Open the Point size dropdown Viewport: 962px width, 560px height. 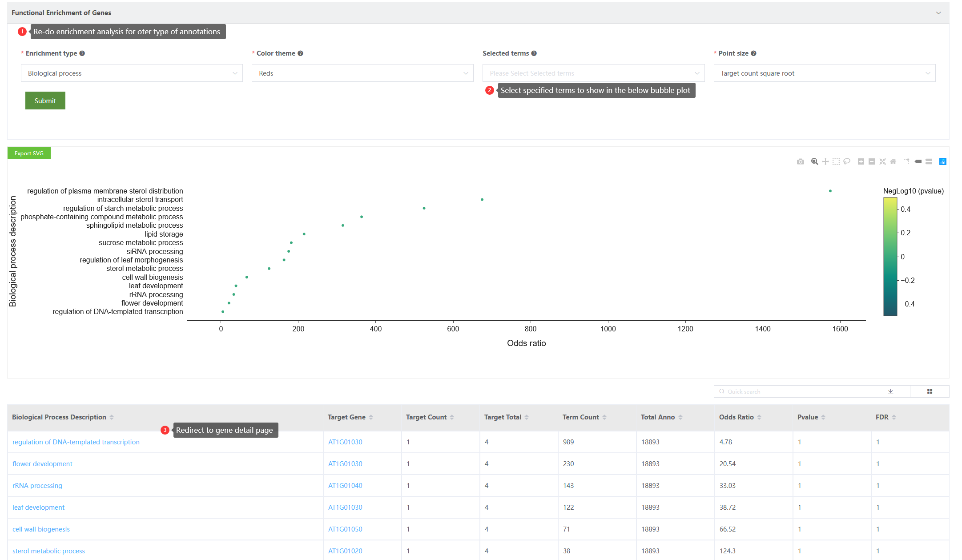click(825, 73)
